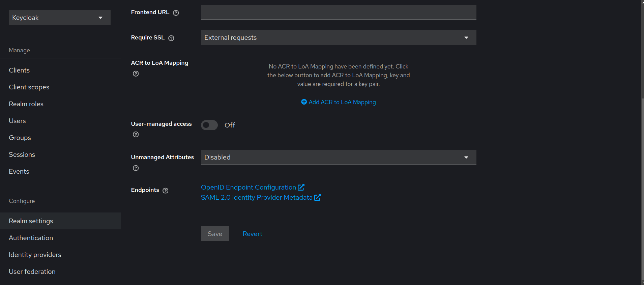Click the Save button
Image resolution: width=644 pixels, height=285 pixels.
point(215,234)
